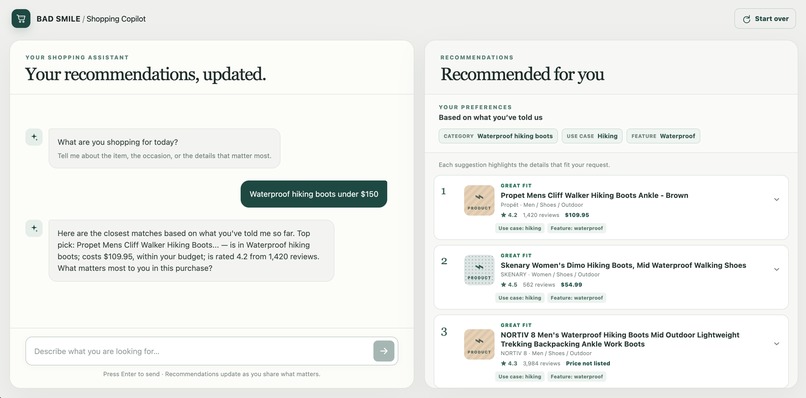
Task: Click the 4.3 star rating
Action: click(509, 363)
